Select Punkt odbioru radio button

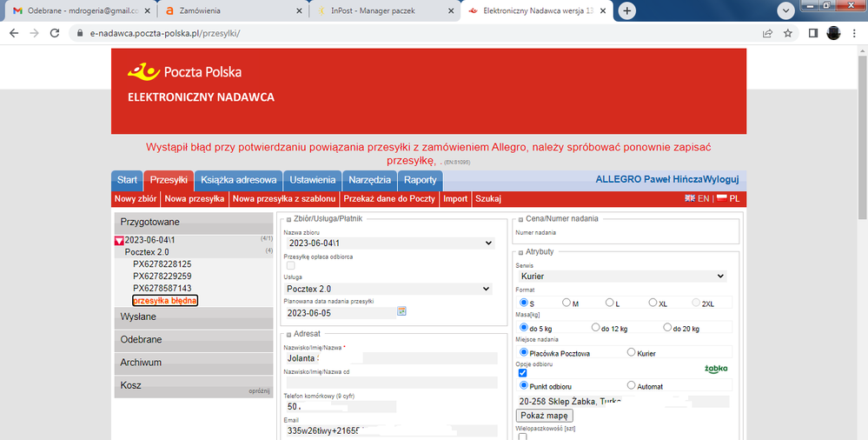tap(524, 385)
